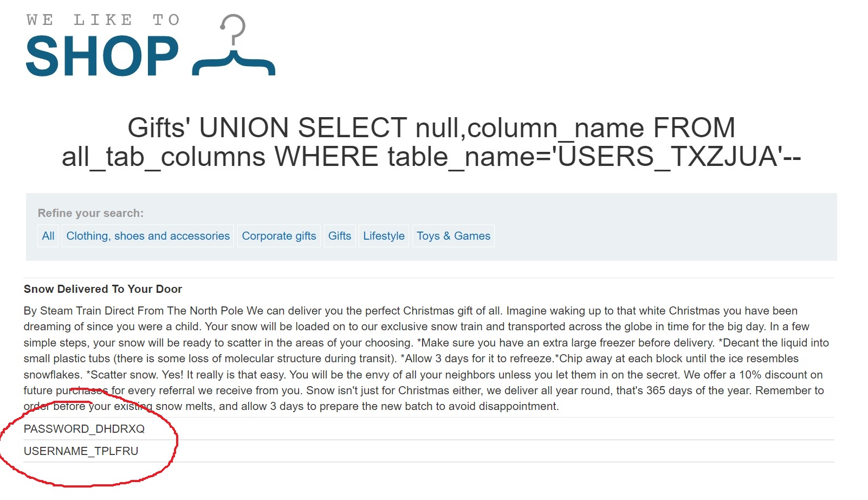Filter by Corporate gifts
Screen dimensions: 868x500
tap(278, 236)
